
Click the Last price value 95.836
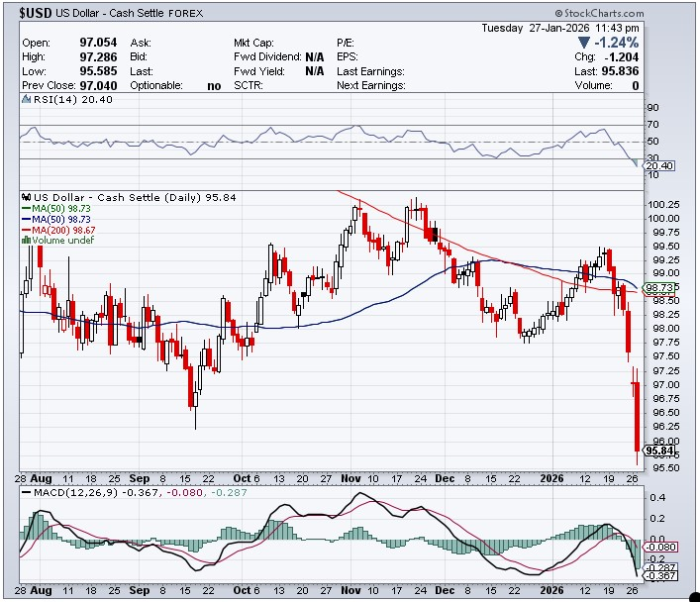[x=620, y=71]
